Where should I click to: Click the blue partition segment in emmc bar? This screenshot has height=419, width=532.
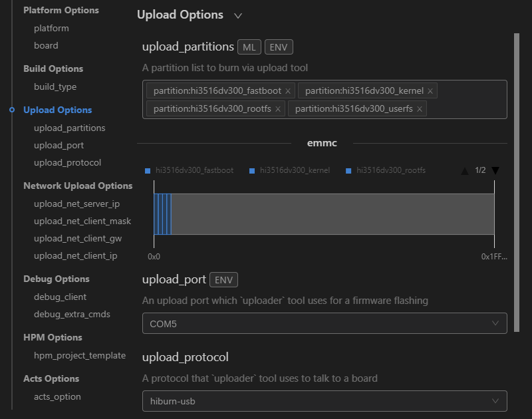[162, 214]
